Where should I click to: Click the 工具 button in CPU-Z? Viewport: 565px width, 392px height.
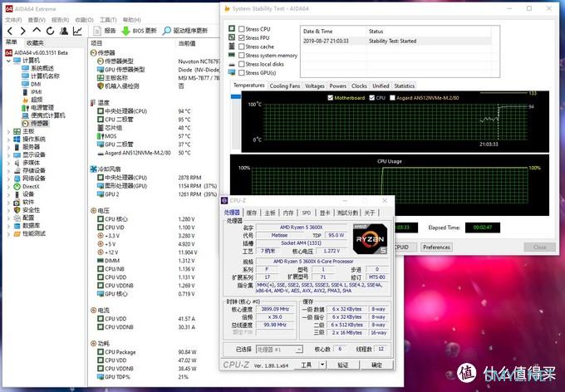click(x=306, y=365)
